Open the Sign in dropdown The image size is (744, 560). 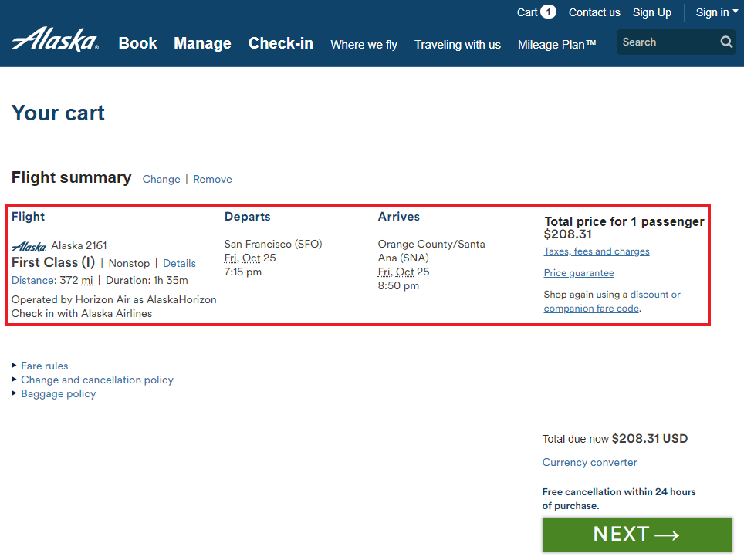click(716, 13)
